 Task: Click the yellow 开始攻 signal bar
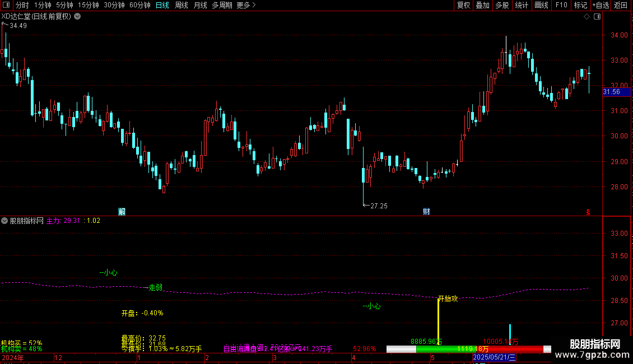pos(439,322)
